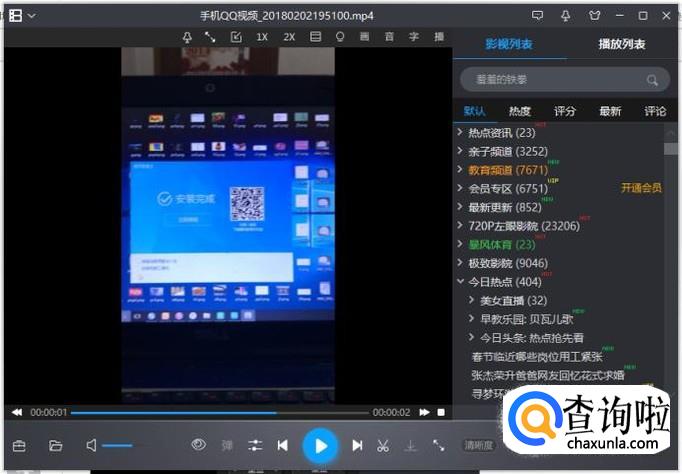
Task: Open the scissors video clip tool
Action: pyautogui.click(x=383, y=446)
